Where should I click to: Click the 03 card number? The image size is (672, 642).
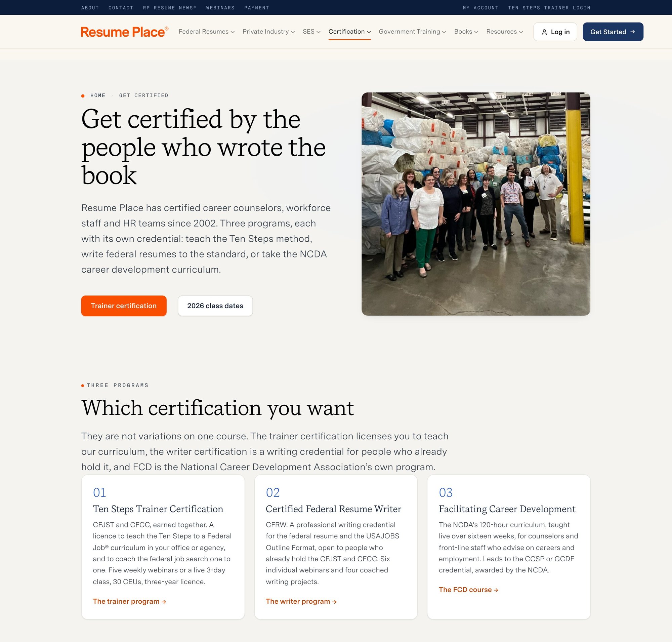point(446,492)
